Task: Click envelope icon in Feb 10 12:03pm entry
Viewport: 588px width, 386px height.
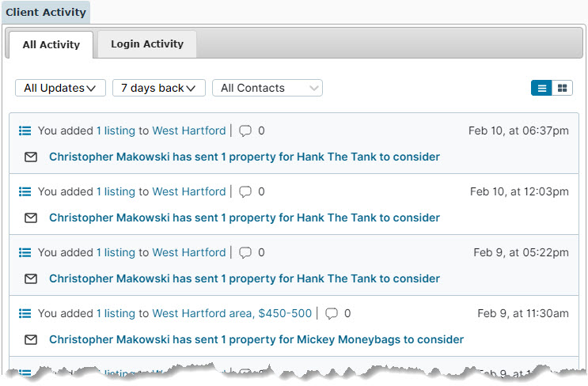Action: click(31, 218)
